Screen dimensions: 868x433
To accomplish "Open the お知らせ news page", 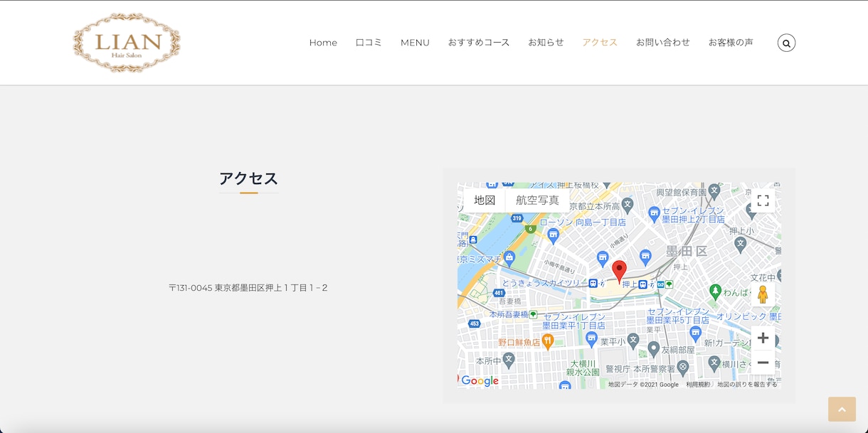I will (546, 43).
